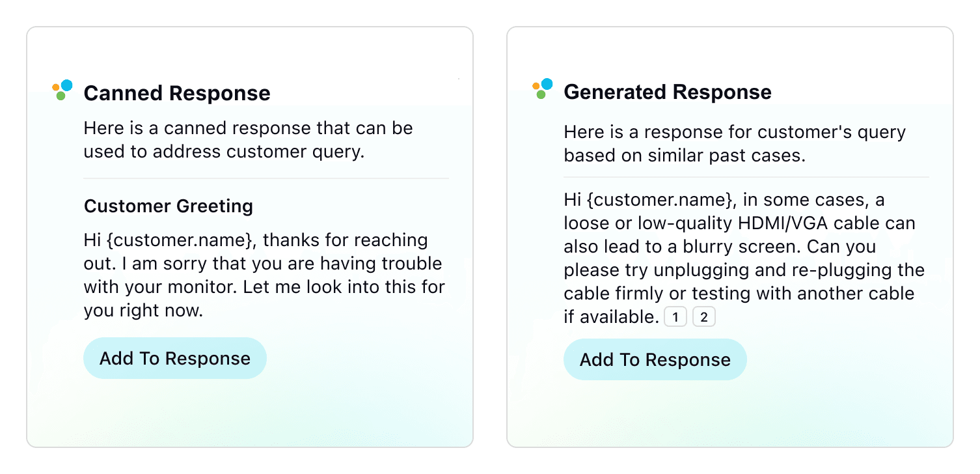Open citation reference 1 badge

(x=675, y=318)
